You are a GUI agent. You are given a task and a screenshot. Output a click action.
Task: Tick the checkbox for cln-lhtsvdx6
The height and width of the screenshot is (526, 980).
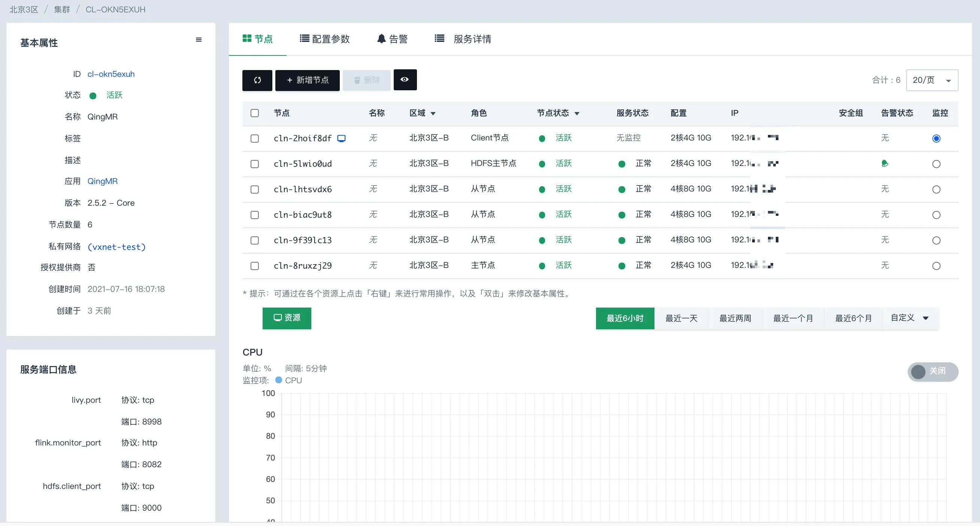pos(254,190)
